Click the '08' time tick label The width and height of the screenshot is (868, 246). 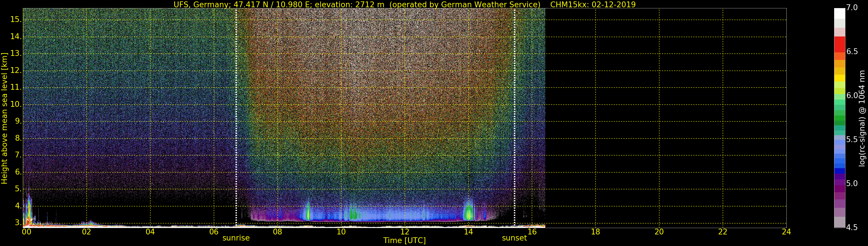click(277, 232)
